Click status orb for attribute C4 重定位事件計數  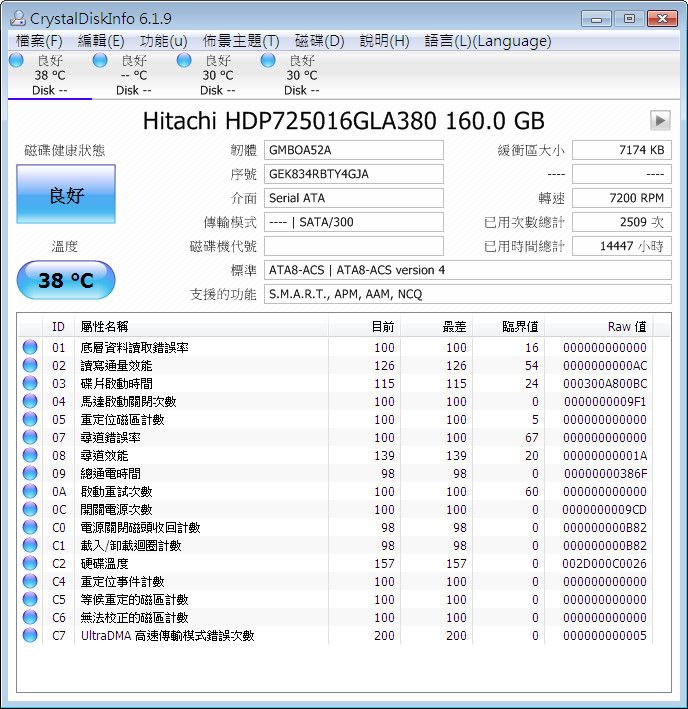[x=30, y=581]
